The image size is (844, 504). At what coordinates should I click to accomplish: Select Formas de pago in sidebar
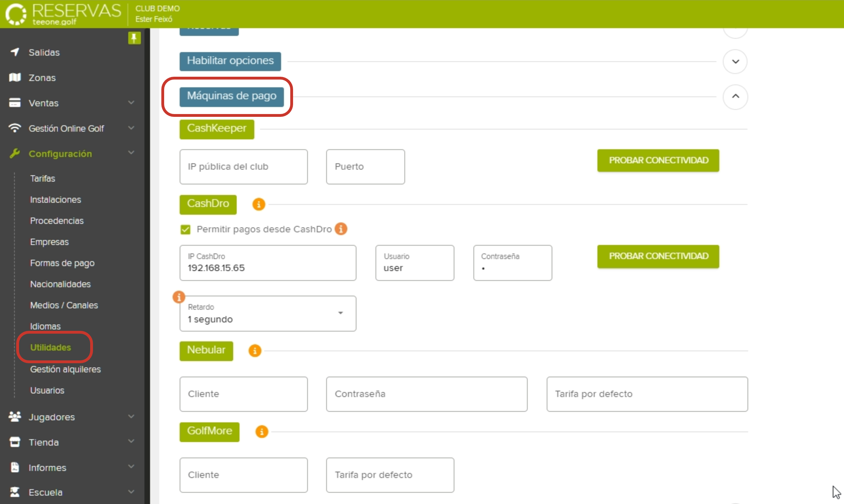(x=62, y=263)
